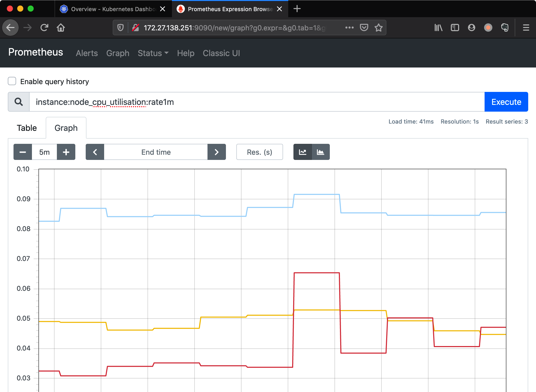Click the Resolution: 1s text
The height and width of the screenshot is (392, 536).
pyautogui.click(x=460, y=121)
